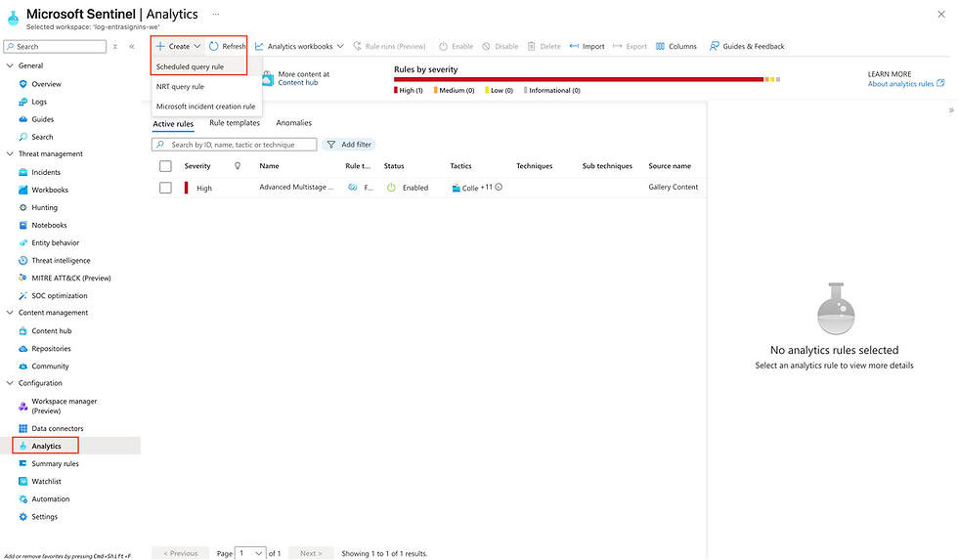This screenshot has height=560, width=958.
Task: Open Analytics workbooks dropdown
Action: tap(299, 46)
